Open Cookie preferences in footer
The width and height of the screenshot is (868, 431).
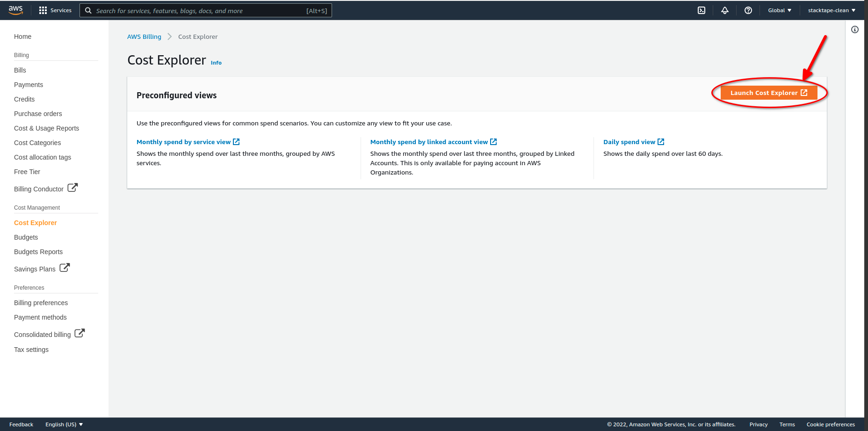pos(831,424)
